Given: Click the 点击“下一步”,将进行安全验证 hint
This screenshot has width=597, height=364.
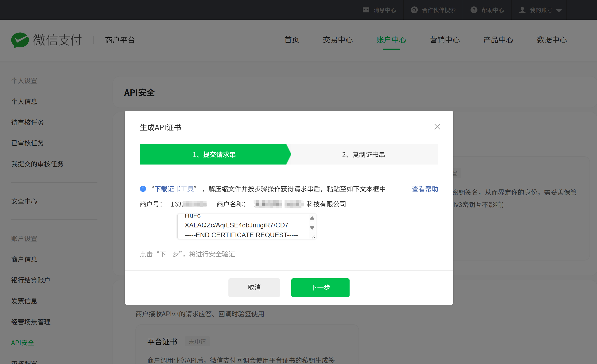Looking at the screenshot, I should pyautogui.click(x=187, y=254).
